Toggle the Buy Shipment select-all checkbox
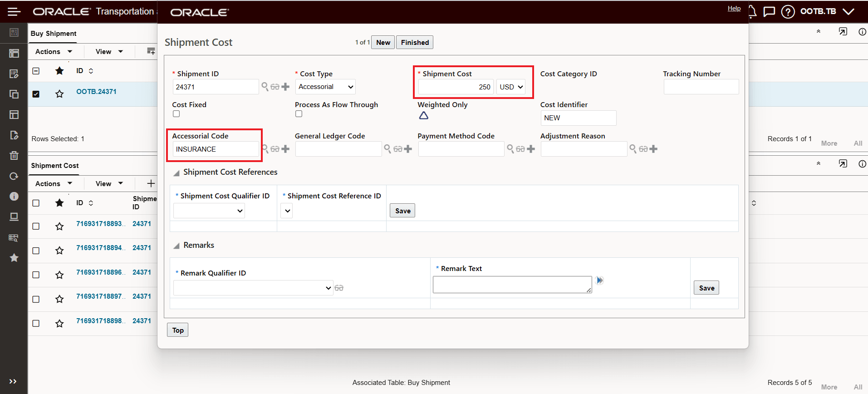Viewport: 868px width, 394px height. pyautogui.click(x=36, y=71)
